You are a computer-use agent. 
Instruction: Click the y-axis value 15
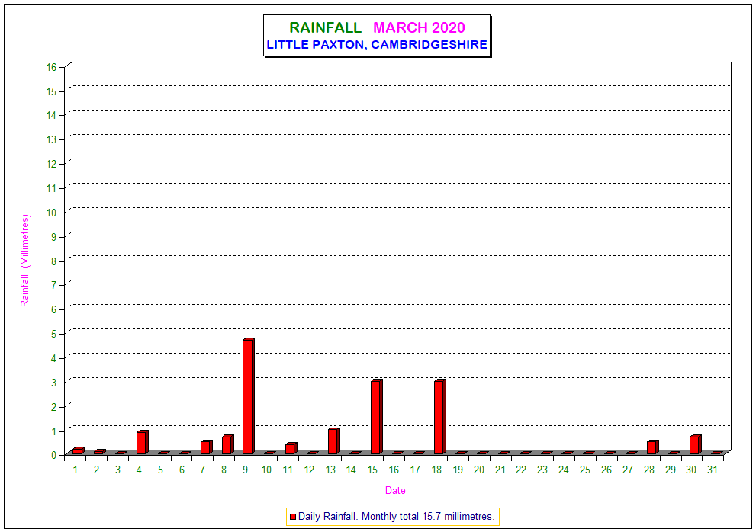pos(51,91)
